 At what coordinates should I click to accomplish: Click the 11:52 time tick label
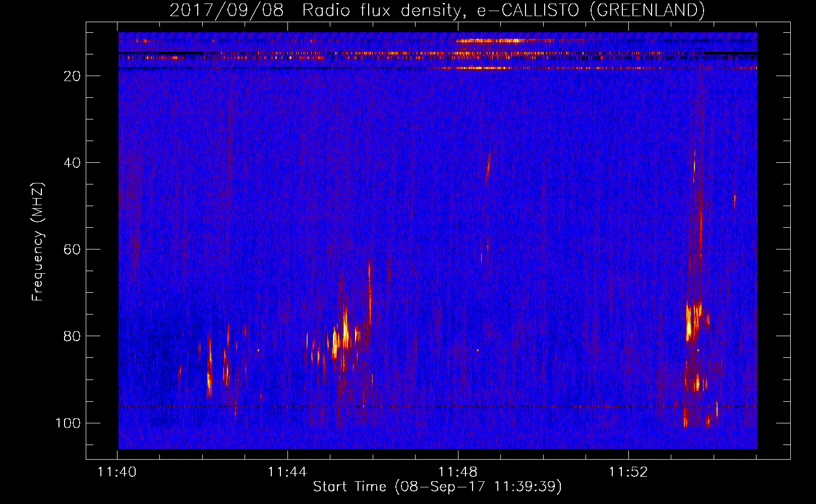(x=628, y=472)
